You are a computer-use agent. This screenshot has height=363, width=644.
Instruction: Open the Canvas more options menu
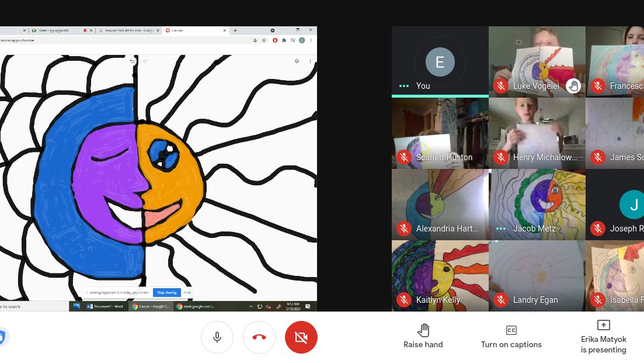pyautogui.click(x=310, y=61)
